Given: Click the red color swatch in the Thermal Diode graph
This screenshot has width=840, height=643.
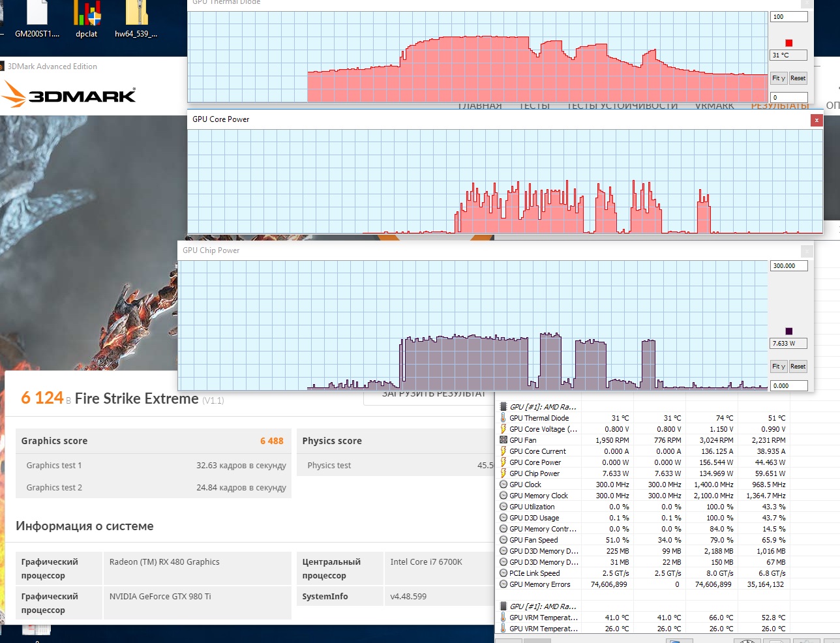Looking at the screenshot, I should tap(788, 43).
